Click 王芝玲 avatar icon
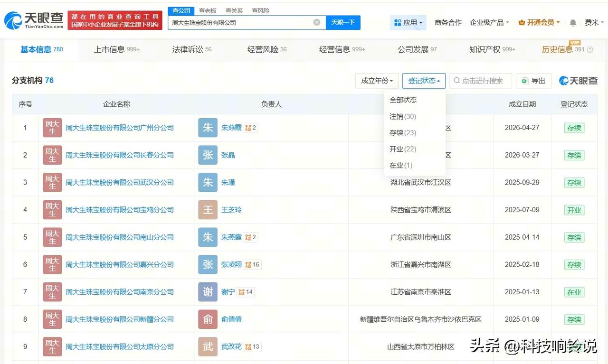 coord(208,210)
